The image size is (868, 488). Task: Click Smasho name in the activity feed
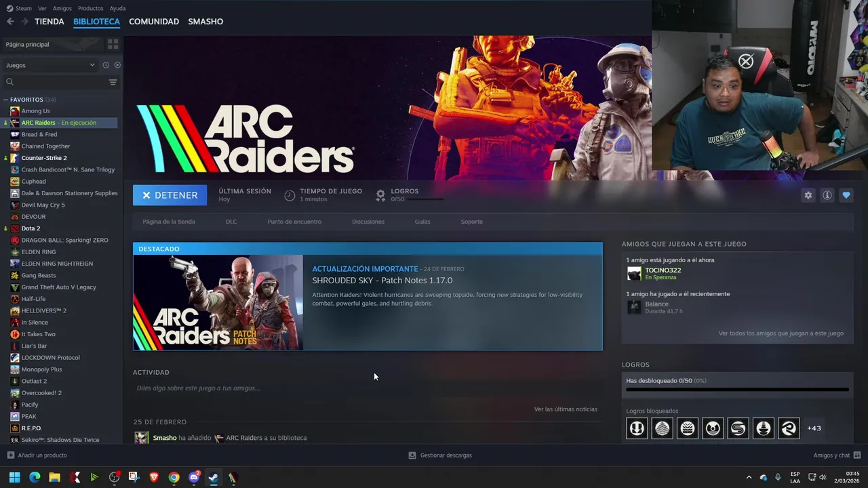pyautogui.click(x=165, y=438)
